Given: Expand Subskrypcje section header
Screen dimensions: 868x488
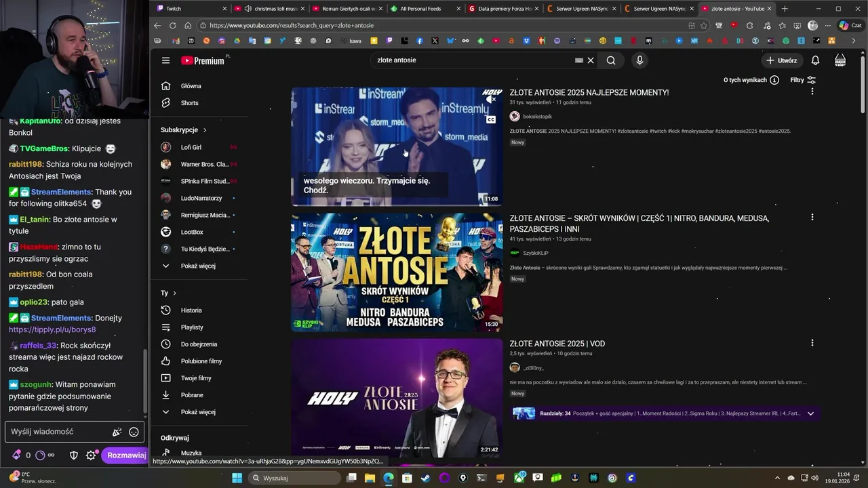Looking at the screenshot, I should click(184, 130).
